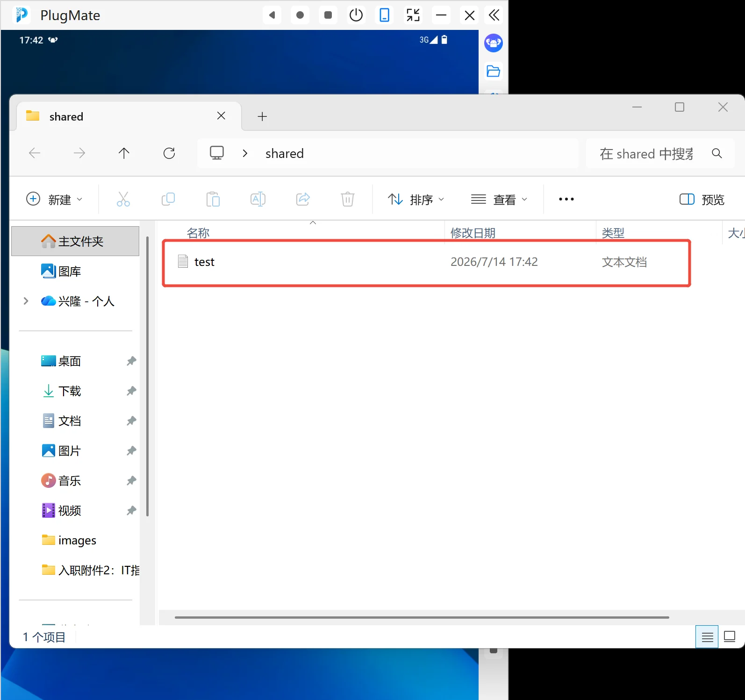The height and width of the screenshot is (700, 745).
Task: Switch to details view in status bar
Action: pos(707,636)
